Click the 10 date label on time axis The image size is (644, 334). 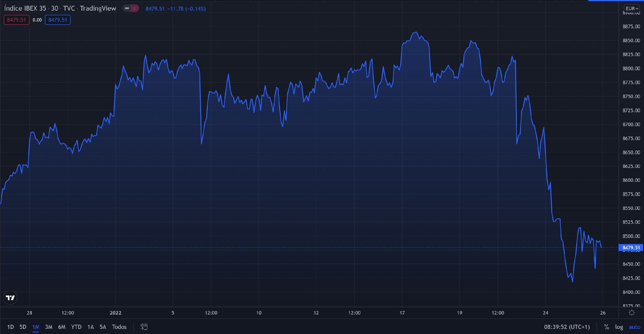259,313
